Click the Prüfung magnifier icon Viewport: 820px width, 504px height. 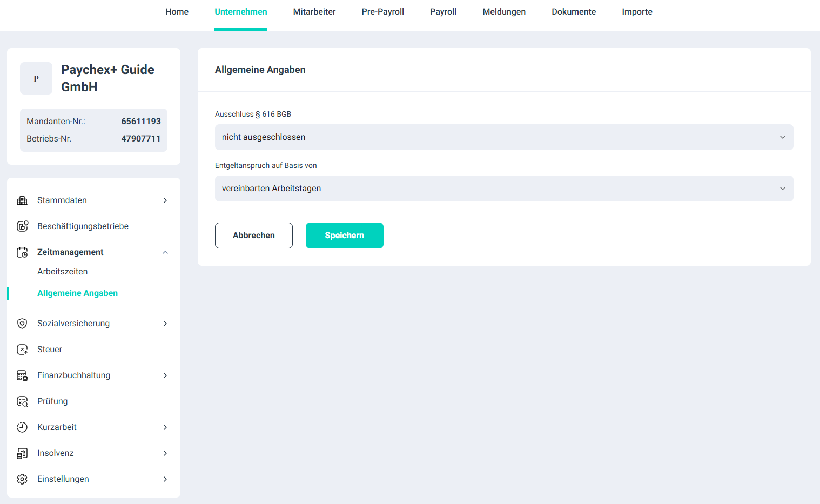click(x=22, y=401)
